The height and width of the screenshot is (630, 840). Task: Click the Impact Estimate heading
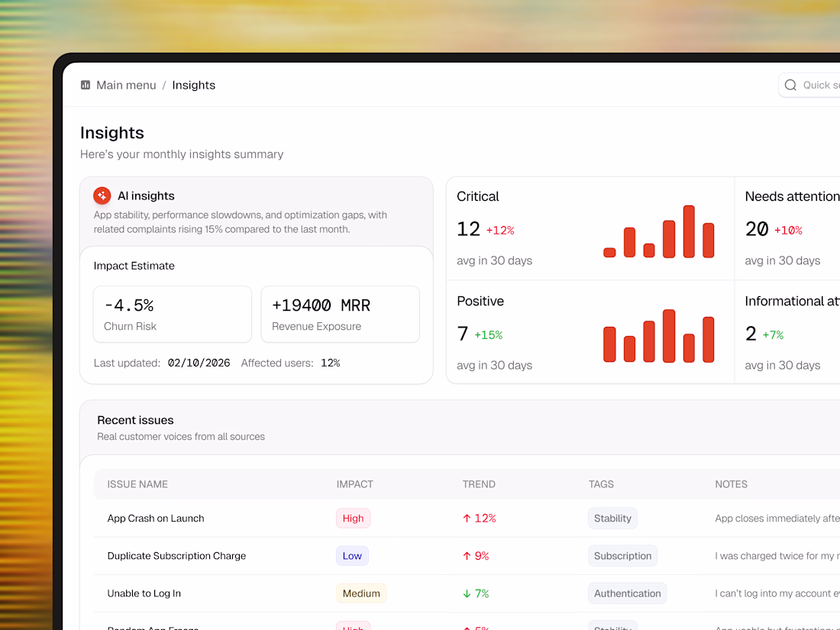[134, 266]
